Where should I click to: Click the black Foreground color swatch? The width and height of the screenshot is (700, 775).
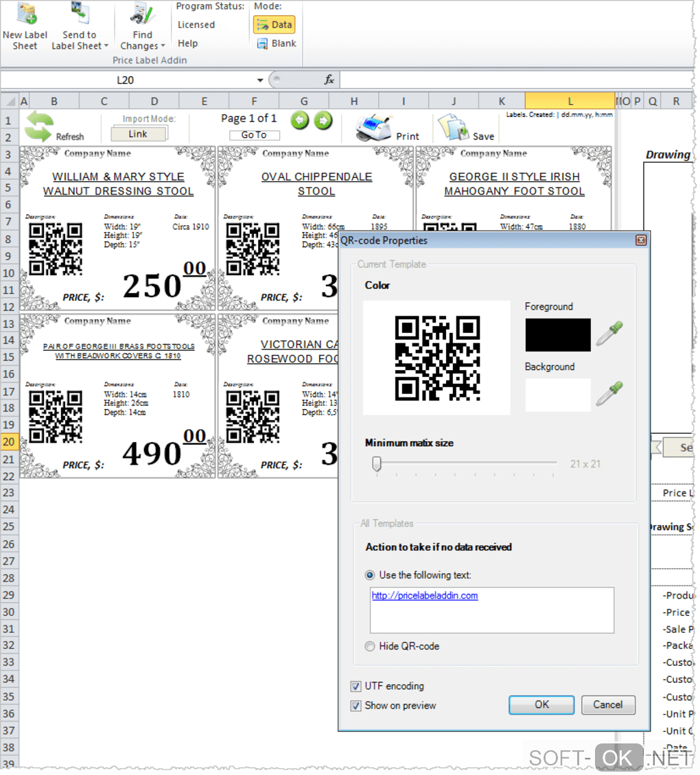click(x=558, y=335)
